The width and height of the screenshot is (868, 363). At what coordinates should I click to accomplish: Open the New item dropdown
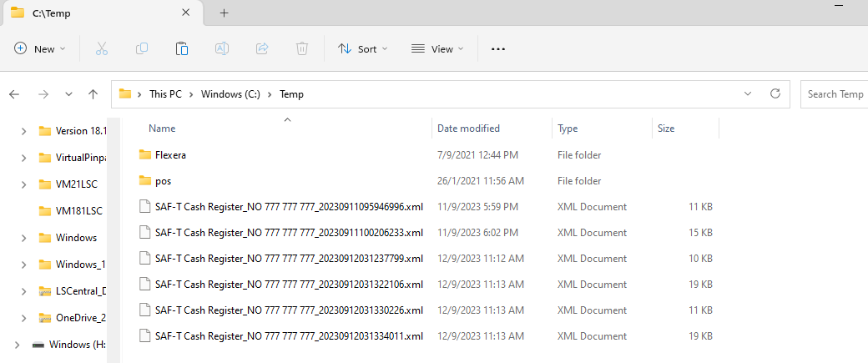[x=40, y=49]
